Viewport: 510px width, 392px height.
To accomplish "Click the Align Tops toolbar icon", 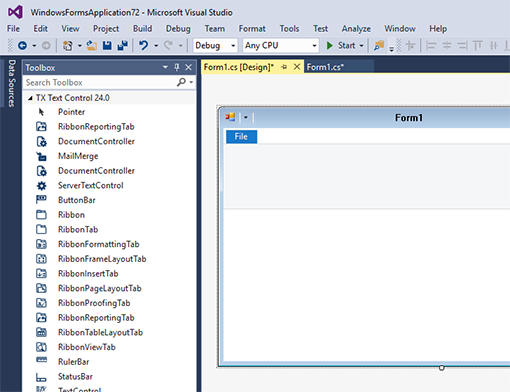I will click(478, 45).
